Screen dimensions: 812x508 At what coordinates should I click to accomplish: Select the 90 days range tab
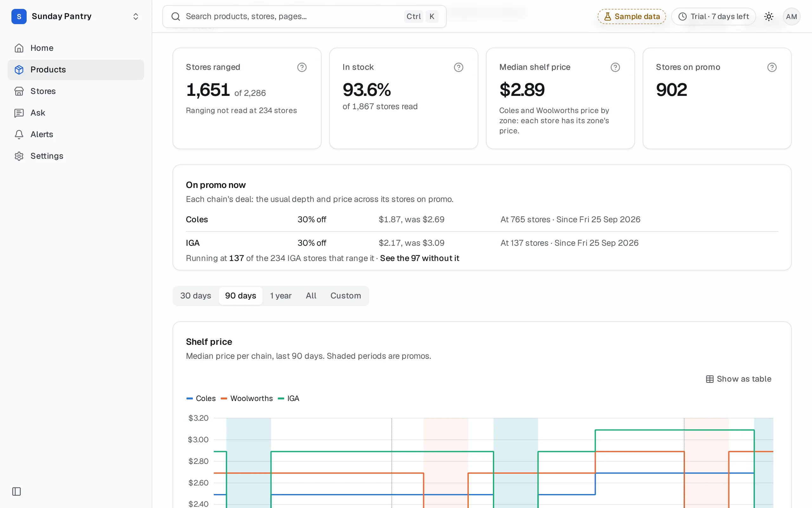click(x=240, y=296)
